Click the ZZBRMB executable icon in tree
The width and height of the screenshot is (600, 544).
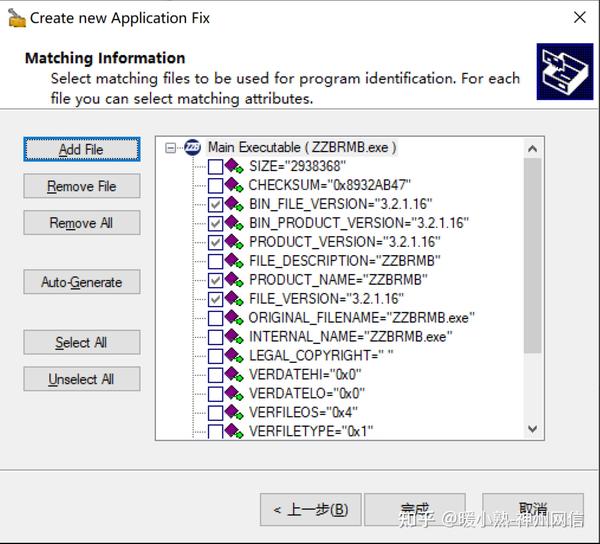(x=192, y=147)
